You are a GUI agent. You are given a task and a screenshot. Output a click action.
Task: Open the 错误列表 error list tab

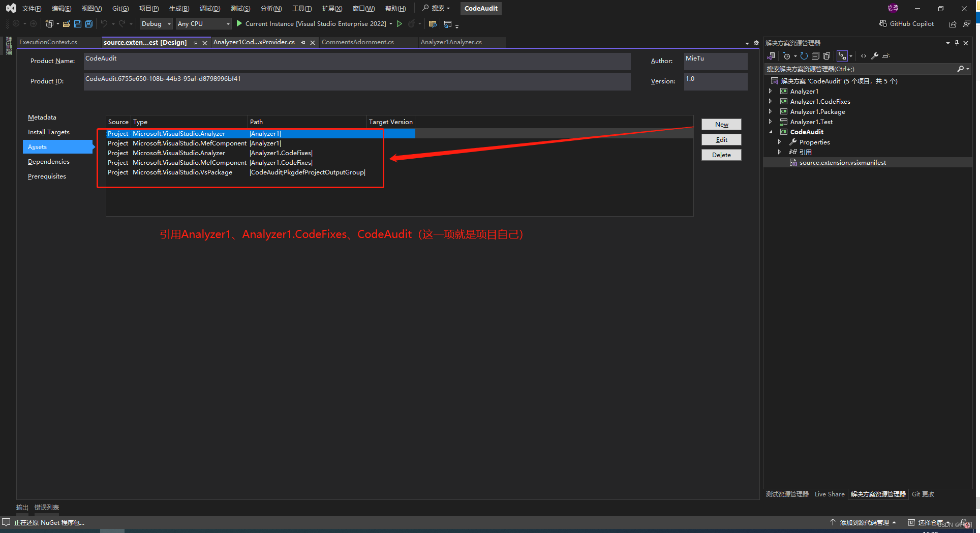tap(47, 508)
